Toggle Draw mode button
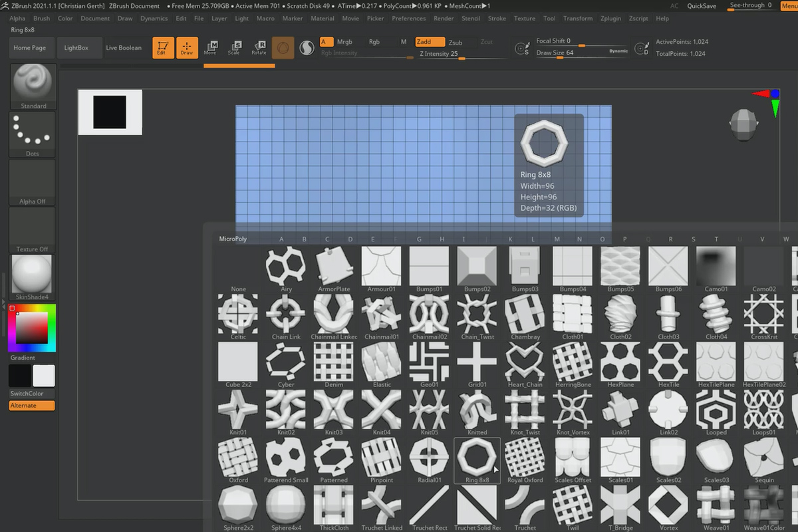 tap(188, 48)
